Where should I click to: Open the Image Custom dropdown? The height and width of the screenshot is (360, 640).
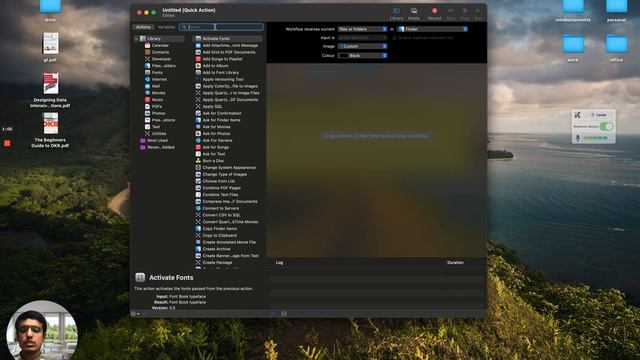point(362,46)
